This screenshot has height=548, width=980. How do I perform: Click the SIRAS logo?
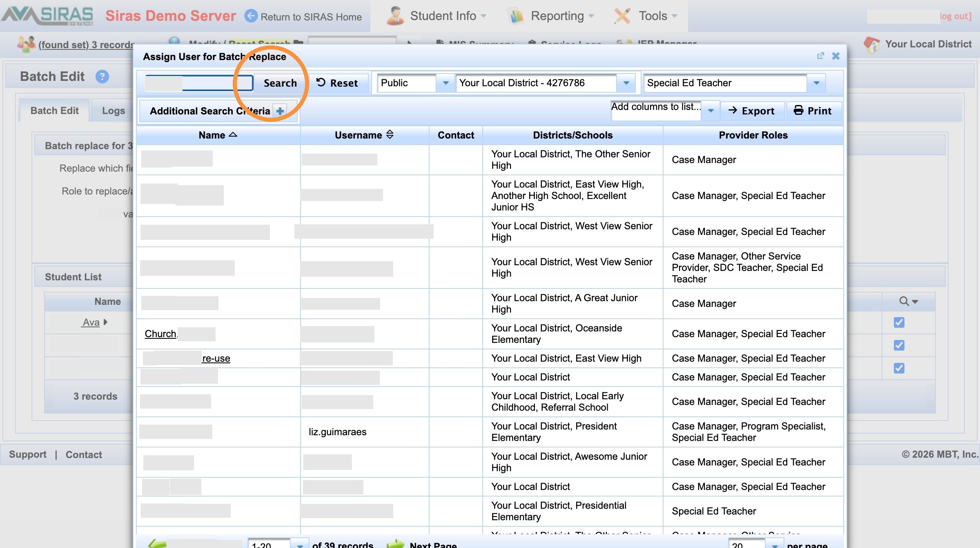point(47,16)
